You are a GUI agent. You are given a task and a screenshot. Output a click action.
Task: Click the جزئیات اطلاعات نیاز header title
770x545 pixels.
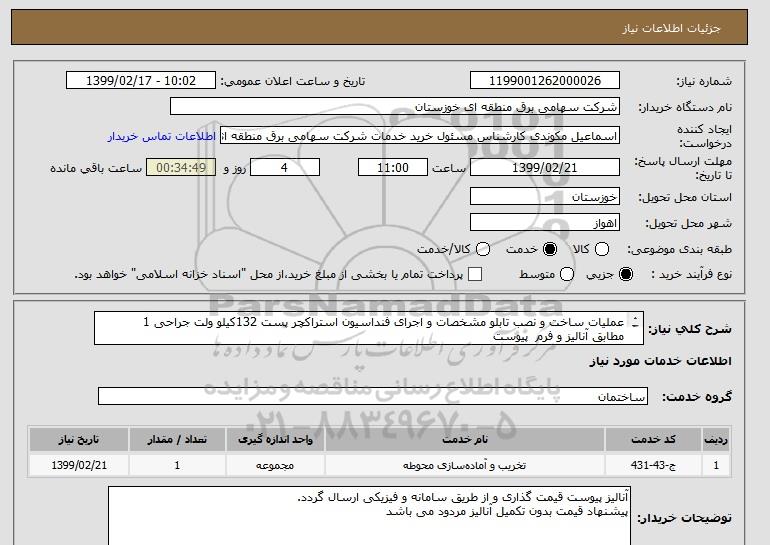click(671, 28)
